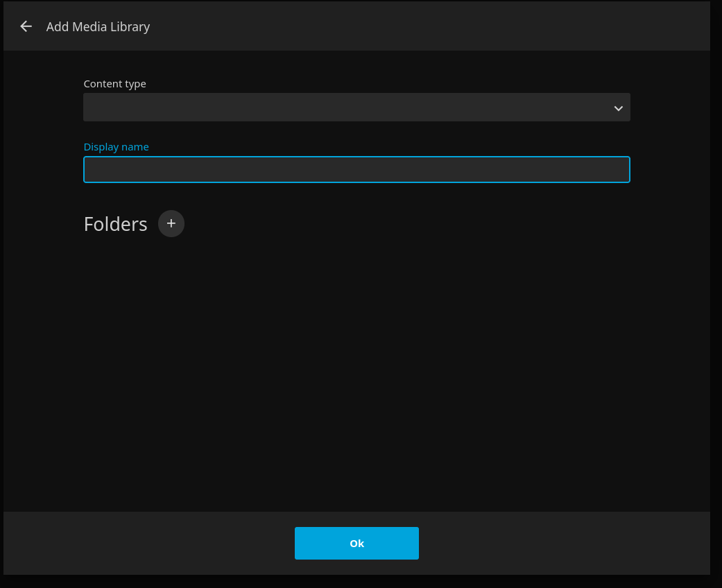Go back using the arrow icon
722x588 pixels.
pyautogui.click(x=26, y=27)
